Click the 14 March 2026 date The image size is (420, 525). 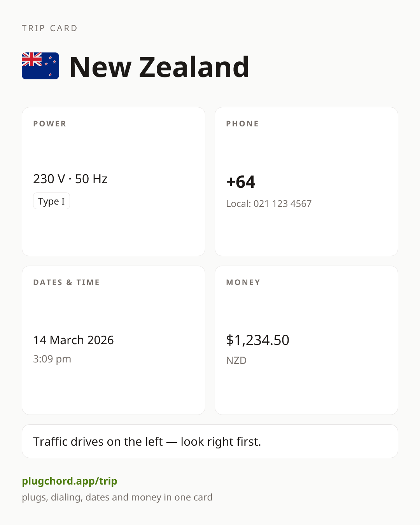point(73,340)
